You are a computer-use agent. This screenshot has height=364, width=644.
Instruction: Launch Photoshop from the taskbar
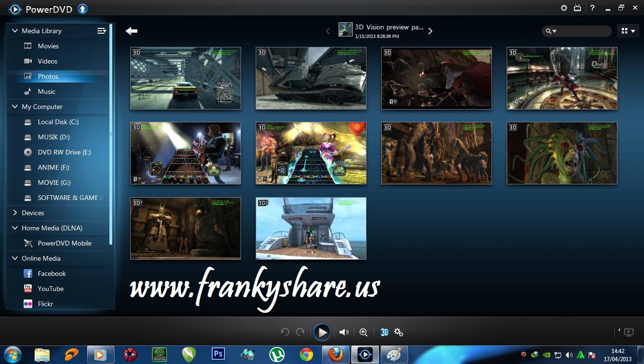coord(218,354)
